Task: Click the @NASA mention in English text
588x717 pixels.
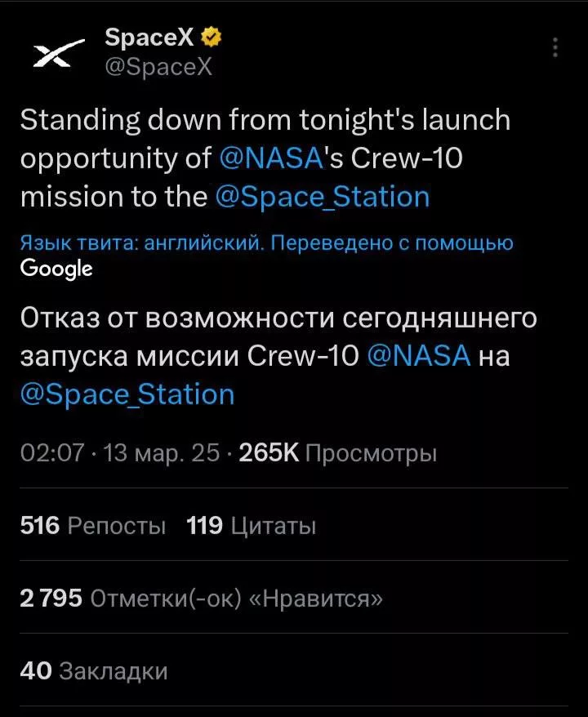Action: coord(269,158)
